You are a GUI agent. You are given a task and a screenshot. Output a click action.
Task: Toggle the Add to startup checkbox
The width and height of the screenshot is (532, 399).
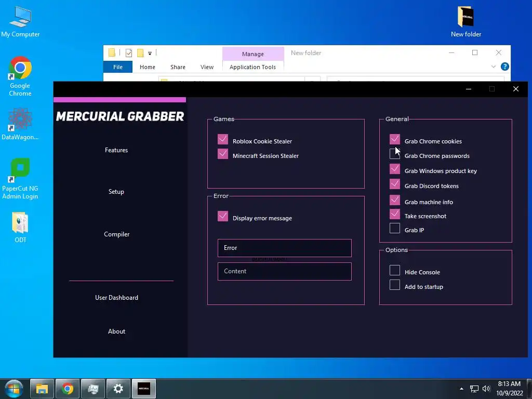[x=395, y=285]
